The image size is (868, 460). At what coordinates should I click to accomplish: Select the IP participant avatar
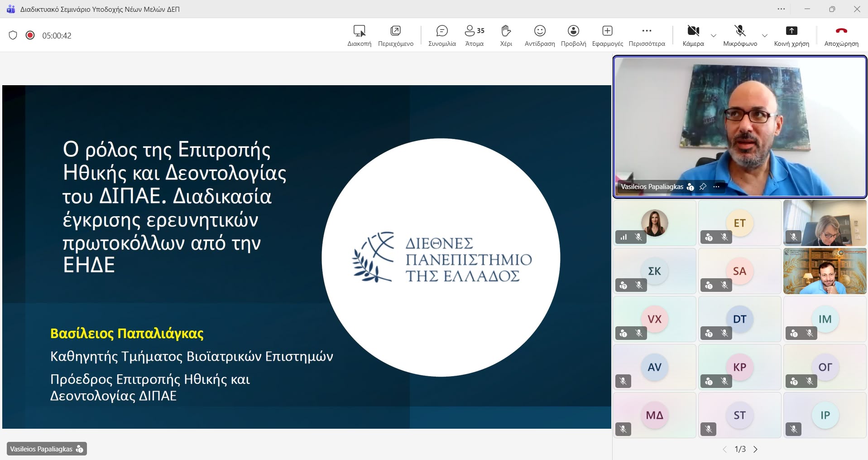coord(825,415)
